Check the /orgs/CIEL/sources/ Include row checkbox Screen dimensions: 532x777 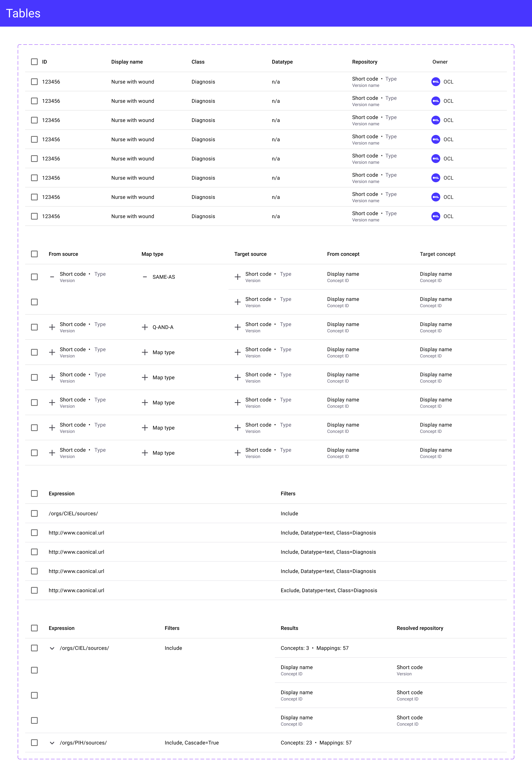tap(34, 513)
